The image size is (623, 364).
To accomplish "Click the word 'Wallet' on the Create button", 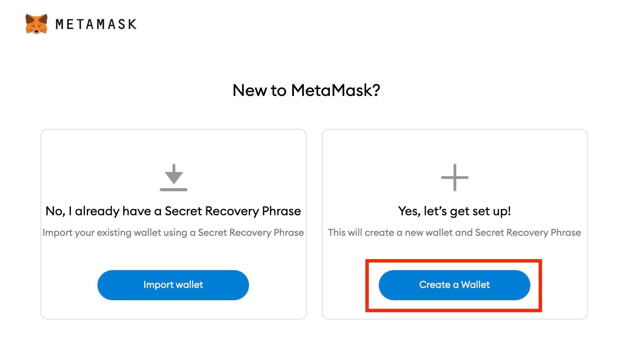I will (475, 284).
